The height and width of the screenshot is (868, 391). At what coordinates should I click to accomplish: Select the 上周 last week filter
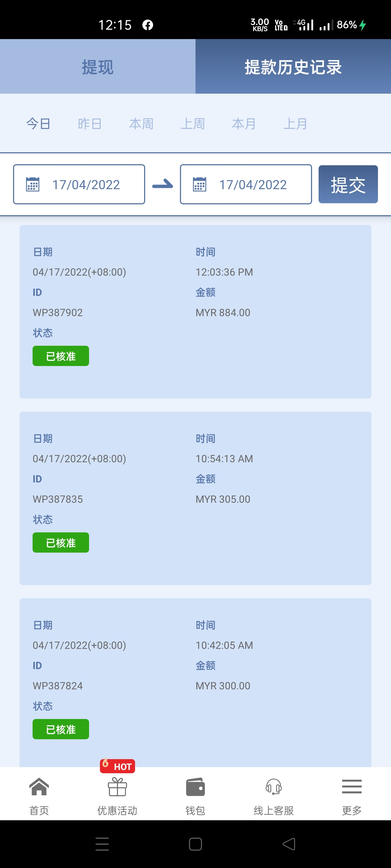pyautogui.click(x=193, y=124)
